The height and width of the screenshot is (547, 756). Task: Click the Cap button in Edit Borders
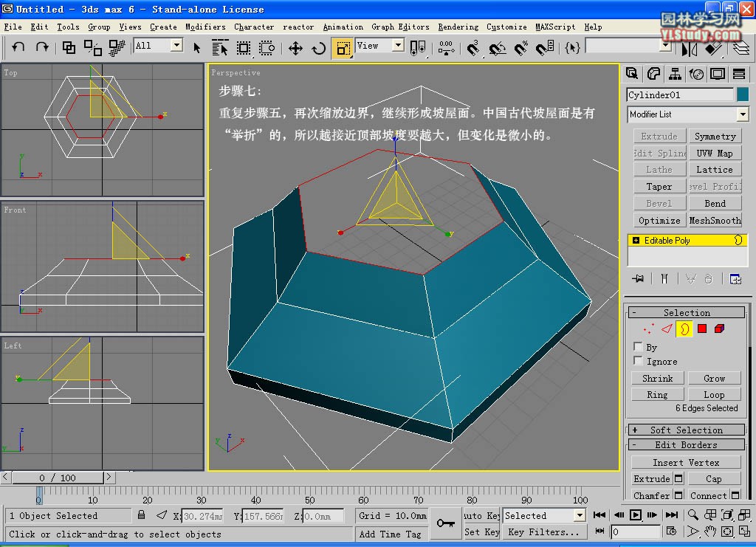713,479
